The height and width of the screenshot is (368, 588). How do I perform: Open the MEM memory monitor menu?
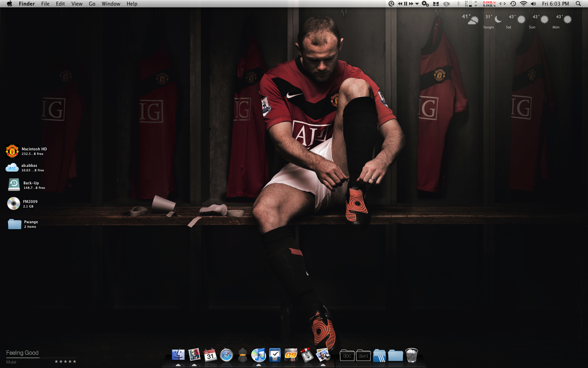tap(468, 4)
